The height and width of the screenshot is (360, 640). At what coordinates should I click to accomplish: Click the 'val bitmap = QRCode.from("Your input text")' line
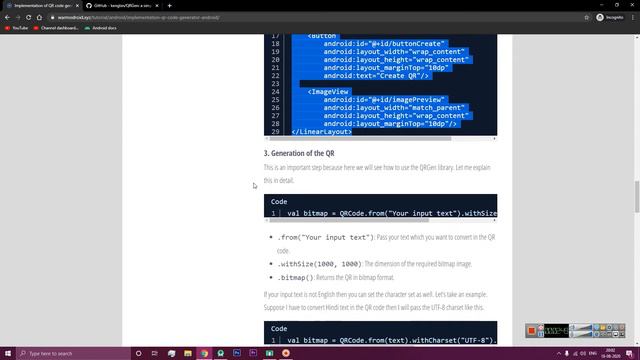[x=392, y=213]
